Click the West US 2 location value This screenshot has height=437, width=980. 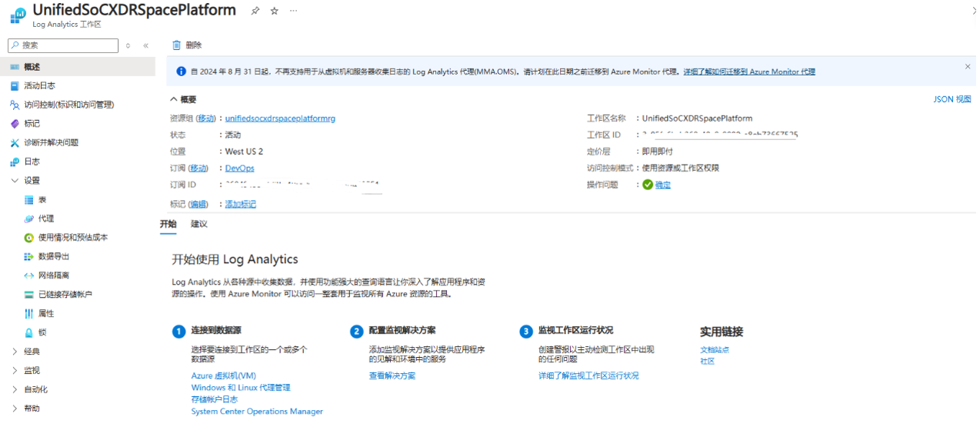(244, 152)
